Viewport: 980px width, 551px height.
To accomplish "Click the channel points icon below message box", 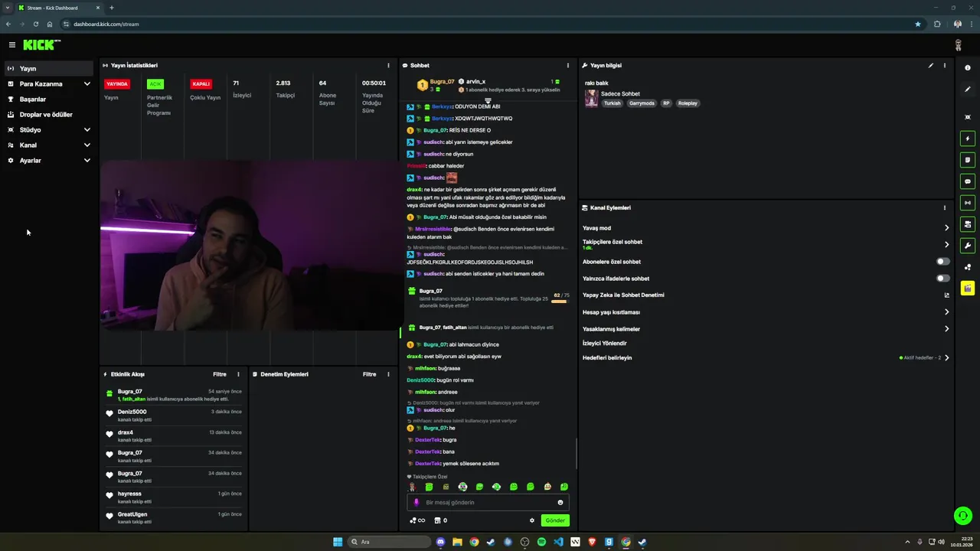I will [x=417, y=520].
